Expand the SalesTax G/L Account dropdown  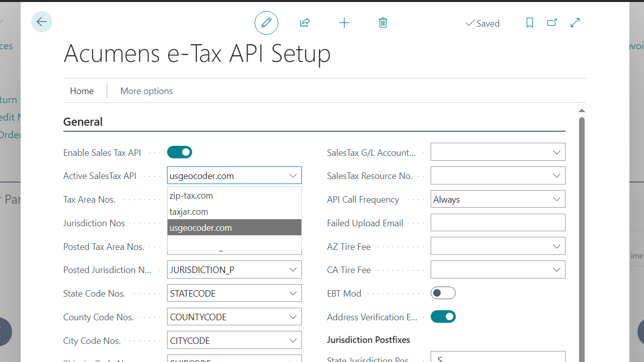tap(556, 151)
